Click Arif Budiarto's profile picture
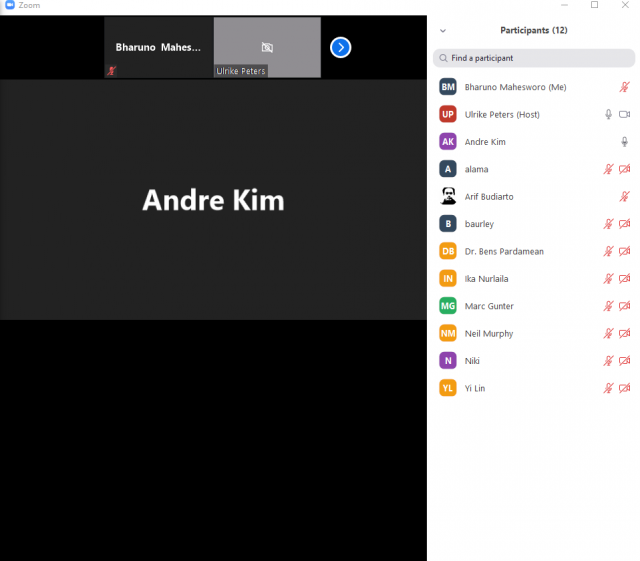 [448, 196]
